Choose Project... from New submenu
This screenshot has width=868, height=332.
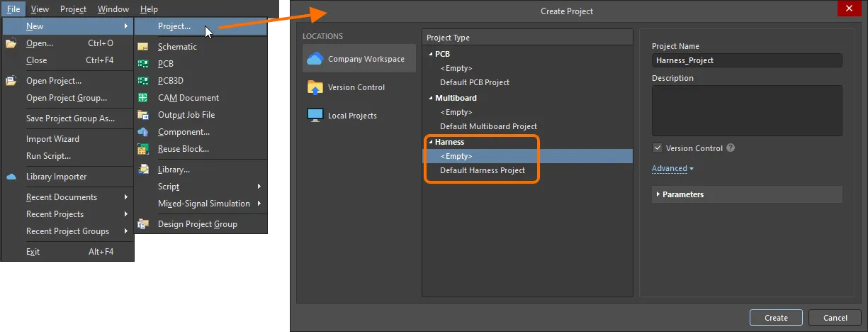pyautogui.click(x=201, y=26)
